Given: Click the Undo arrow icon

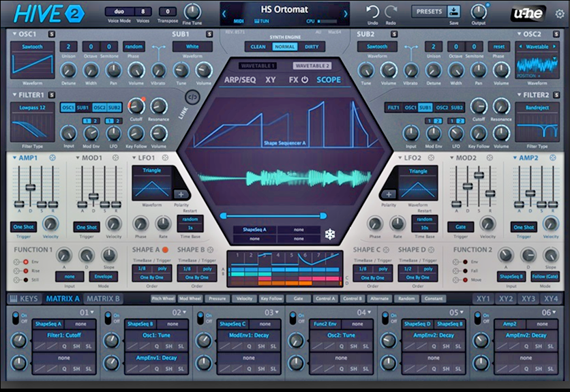Looking at the screenshot, I should 372,11.
